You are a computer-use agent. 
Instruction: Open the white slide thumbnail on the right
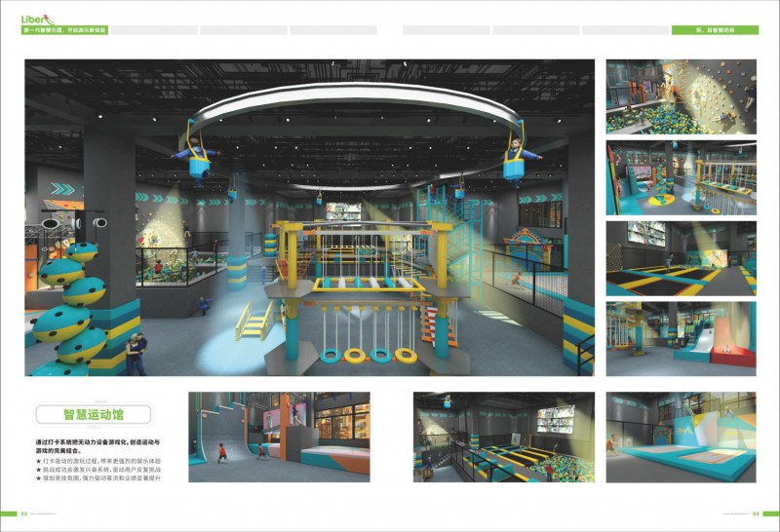click(681, 338)
